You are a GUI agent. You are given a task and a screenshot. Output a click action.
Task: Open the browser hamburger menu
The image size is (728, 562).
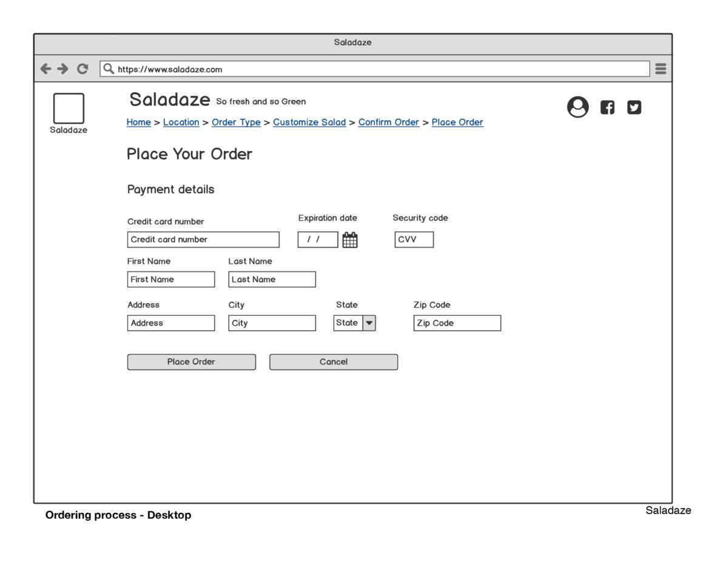pos(661,69)
